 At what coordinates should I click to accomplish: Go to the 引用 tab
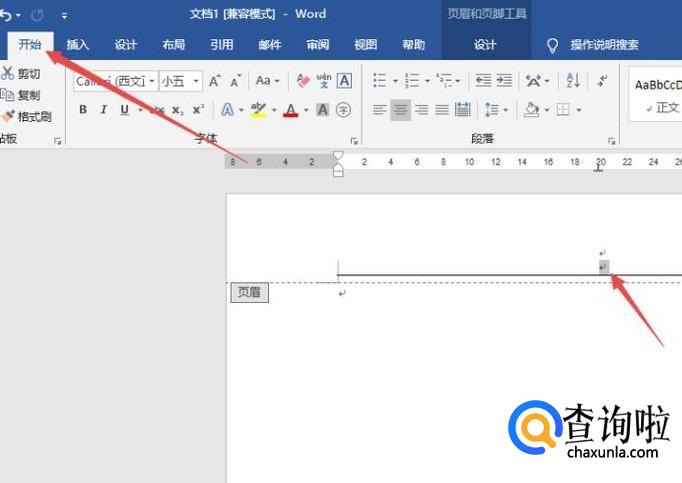tap(221, 44)
